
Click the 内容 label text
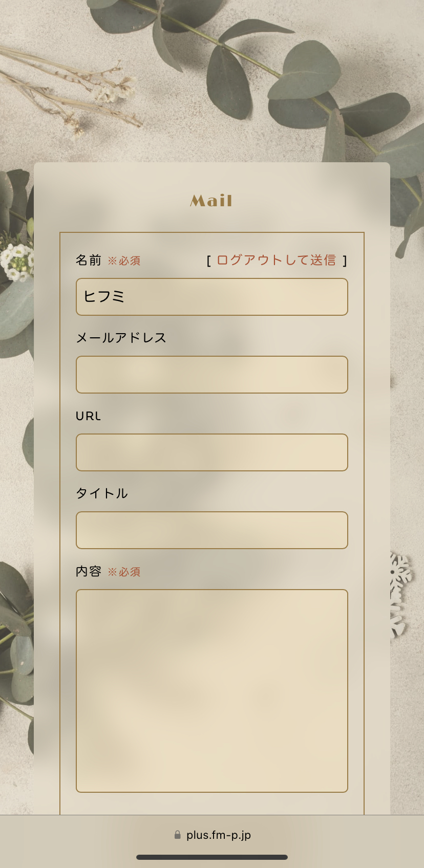(x=89, y=571)
